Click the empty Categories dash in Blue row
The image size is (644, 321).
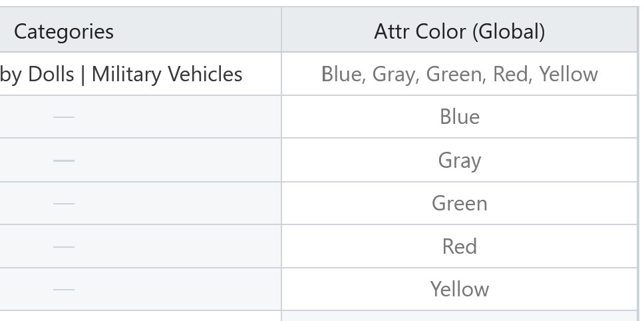[x=64, y=117]
